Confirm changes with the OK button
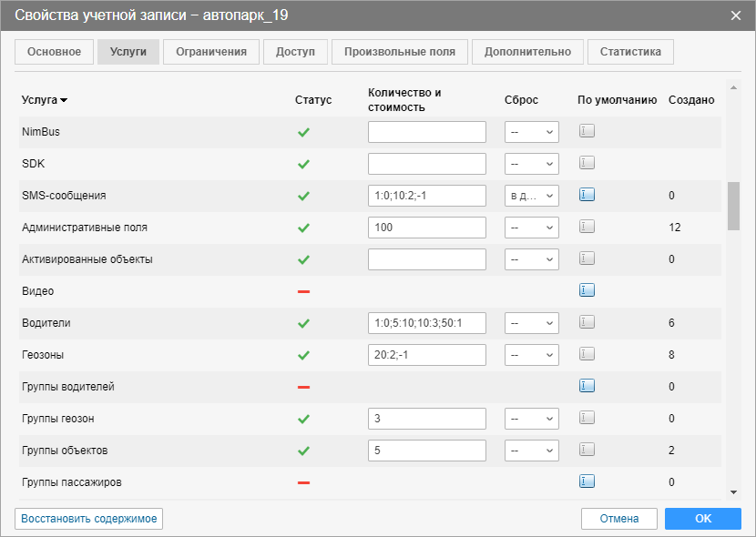Viewport: 756px width, 537px height. pos(702,519)
